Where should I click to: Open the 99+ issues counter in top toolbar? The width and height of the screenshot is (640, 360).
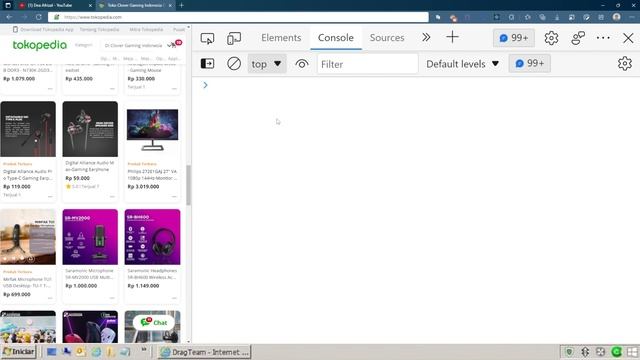513,38
